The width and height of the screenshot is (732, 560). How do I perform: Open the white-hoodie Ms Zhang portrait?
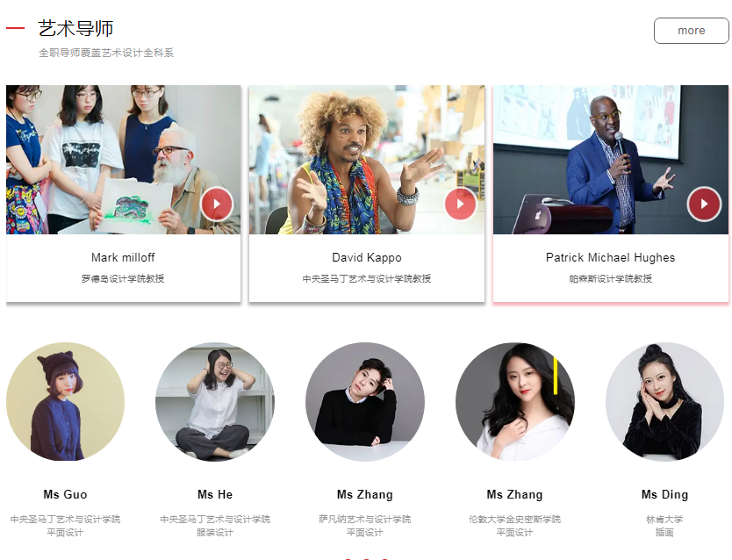(x=515, y=402)
